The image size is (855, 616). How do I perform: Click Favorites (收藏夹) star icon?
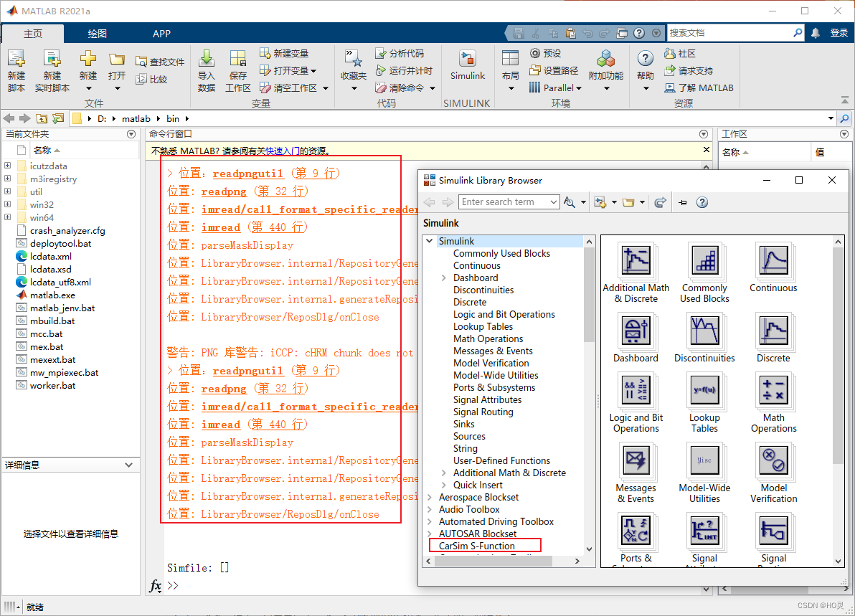[x=354, y=58]
